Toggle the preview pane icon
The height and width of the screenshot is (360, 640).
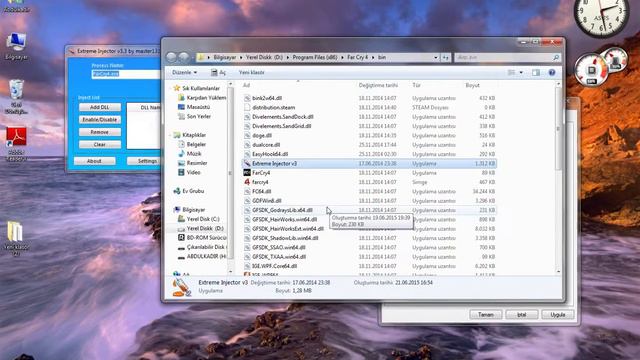(536, 73)
